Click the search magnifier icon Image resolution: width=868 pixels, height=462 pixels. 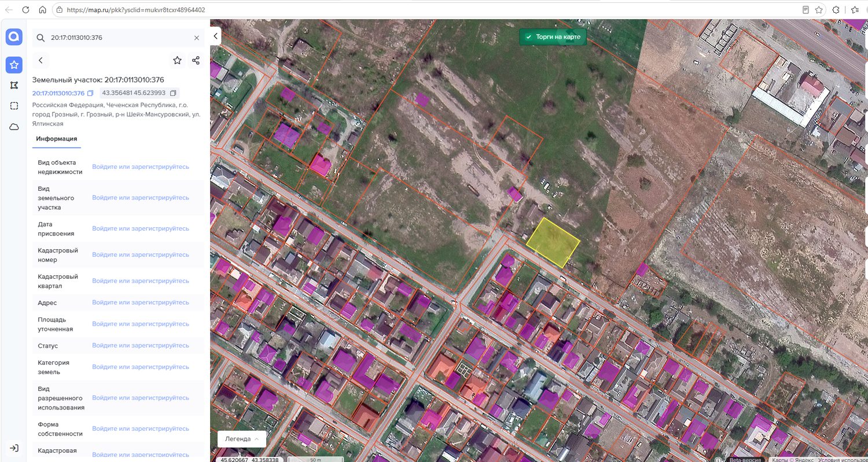[41, 38]
